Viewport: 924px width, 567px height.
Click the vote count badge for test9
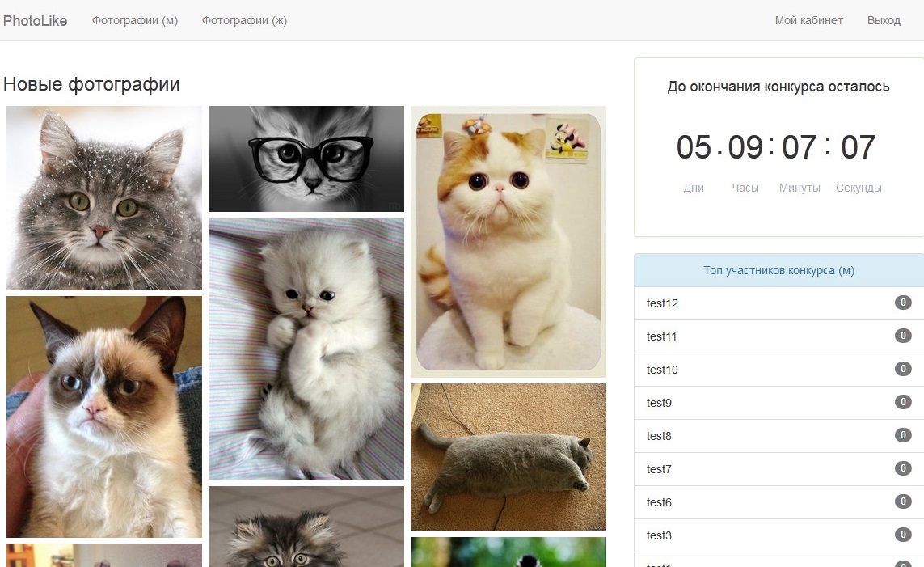click(x=903, y=401)
